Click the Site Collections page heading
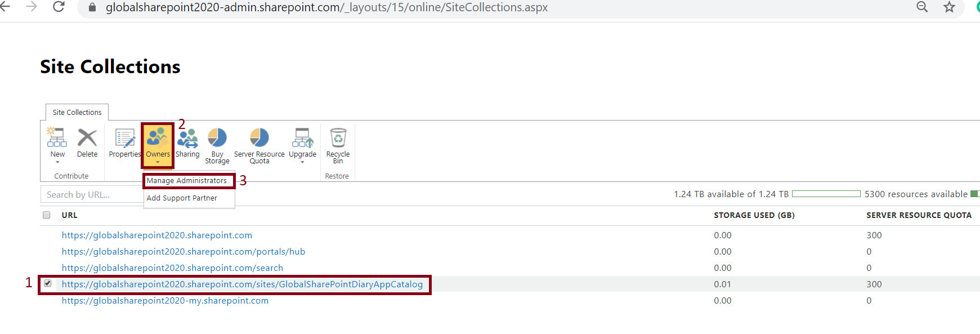Viewport: 980px width, 334px height. pos(110,66)
